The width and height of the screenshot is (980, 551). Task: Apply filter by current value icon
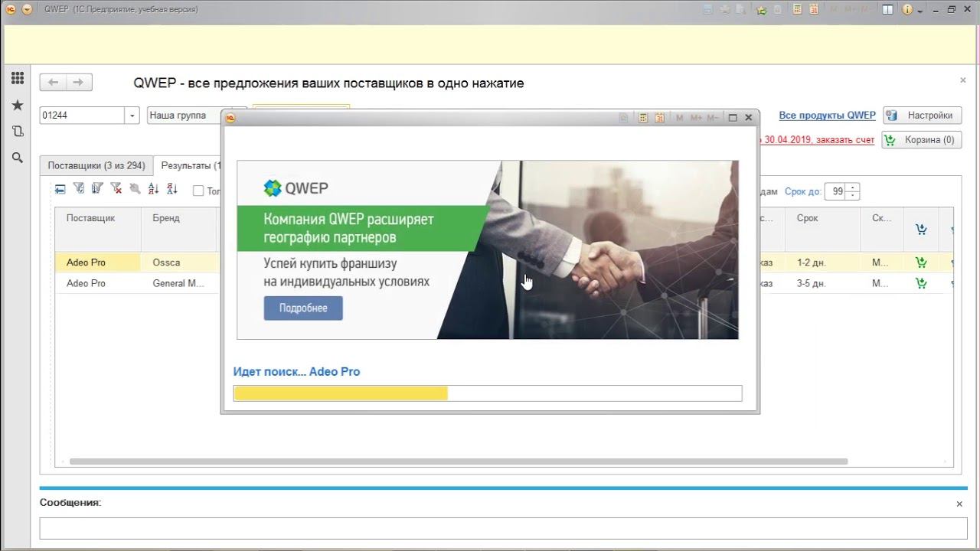[79, 189]
